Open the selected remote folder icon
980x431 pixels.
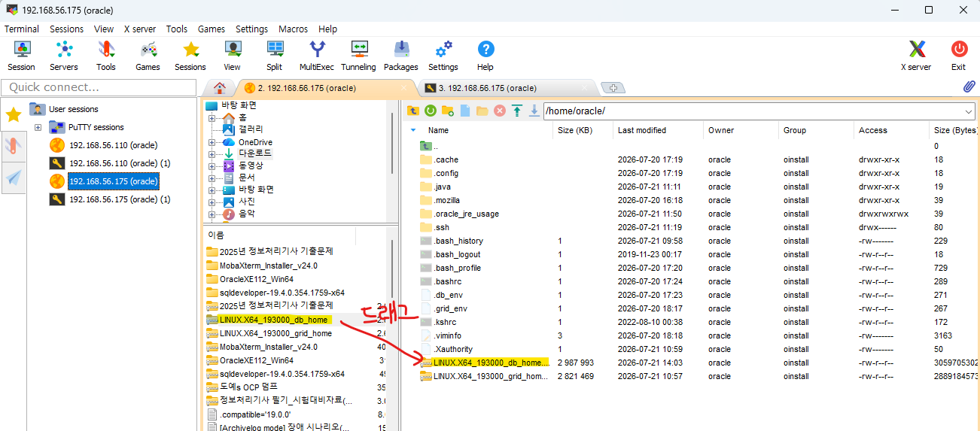point(482,111)
